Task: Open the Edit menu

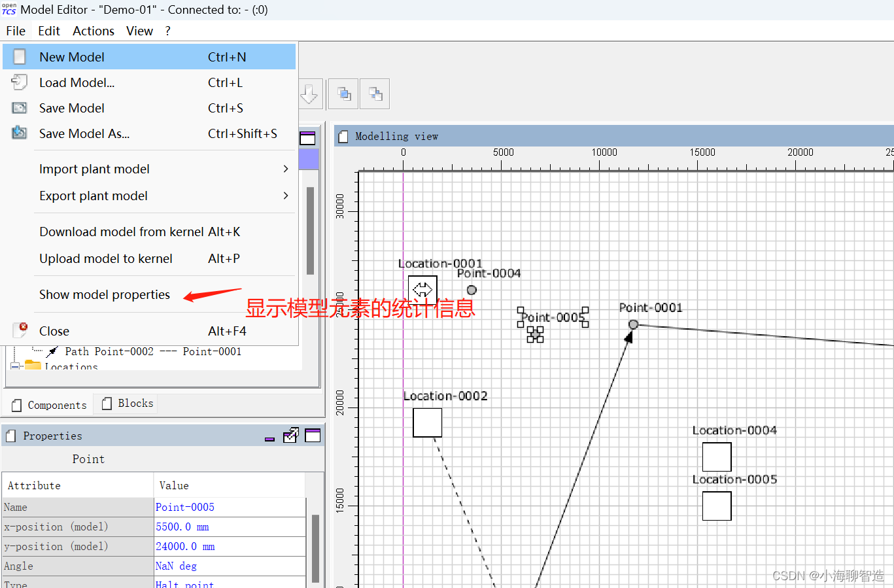Action: pos(49,31)
